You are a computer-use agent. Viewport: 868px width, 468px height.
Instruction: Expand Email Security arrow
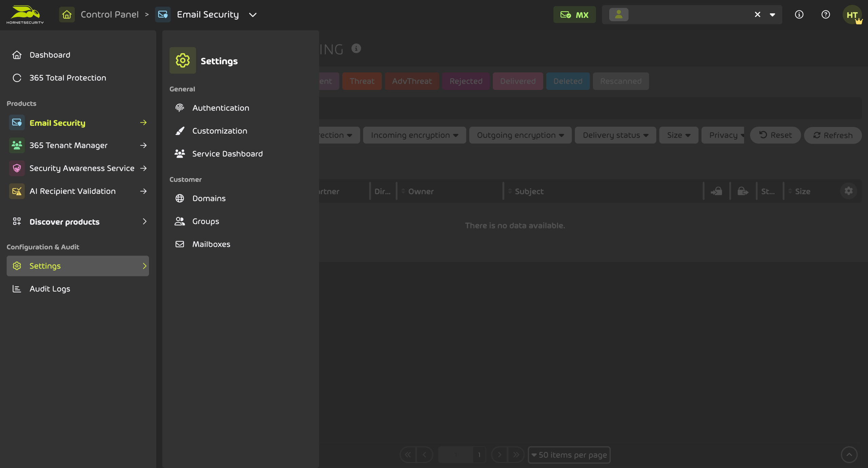(x=143, y=123)
